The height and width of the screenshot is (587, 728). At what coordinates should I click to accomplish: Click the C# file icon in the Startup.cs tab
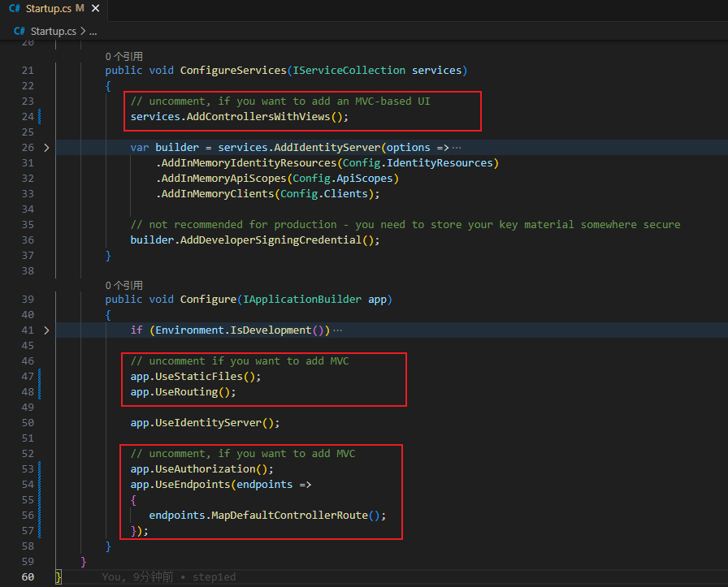click(x=15, y=8)
